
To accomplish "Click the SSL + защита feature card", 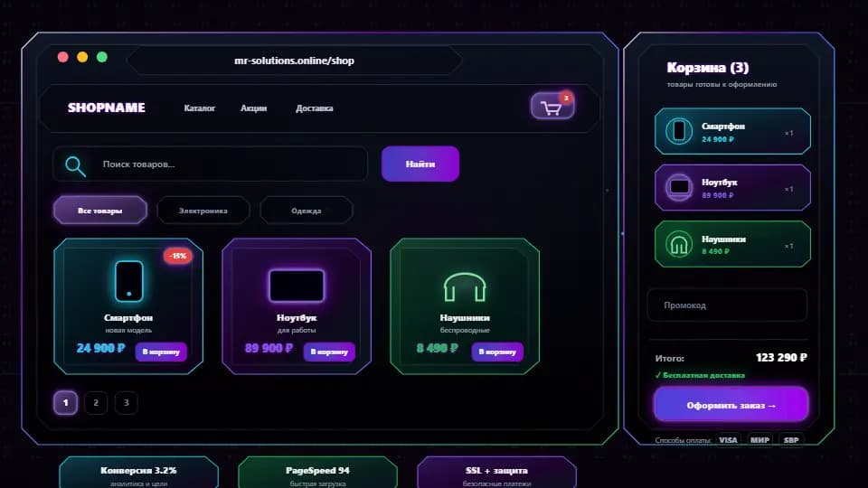I will [x=496, y=474].
